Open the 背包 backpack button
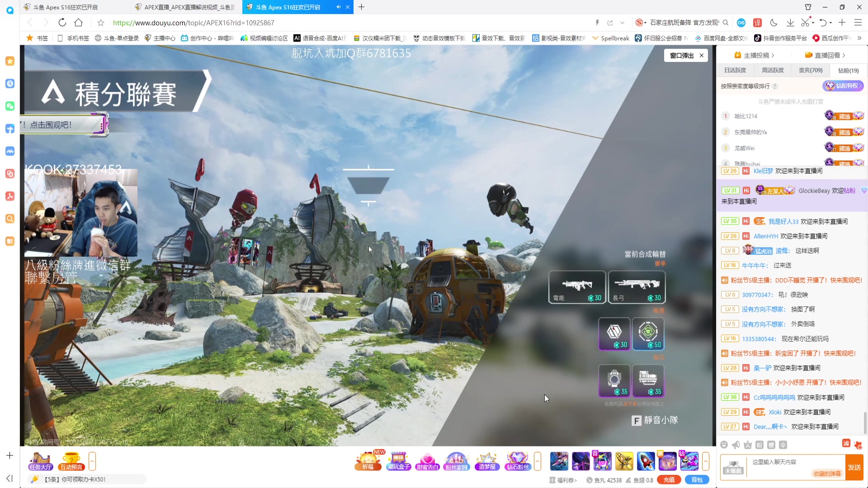The height and width of the screenshot is (488, 868). click(697, 480)
